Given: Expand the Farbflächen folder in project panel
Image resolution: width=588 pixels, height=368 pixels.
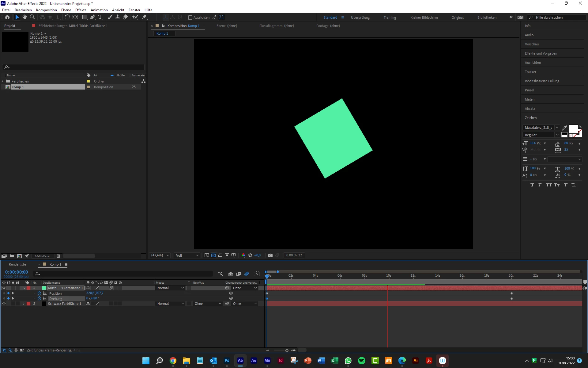Looking at the screenshot, I should pos(3,81).
